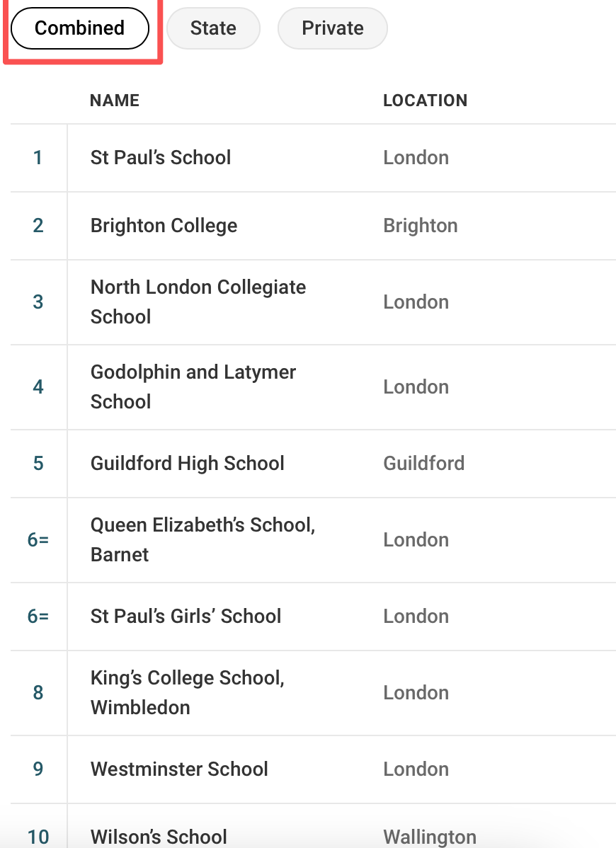Select North London Collegiate School
616x848 pixels.
click(198, 302)
